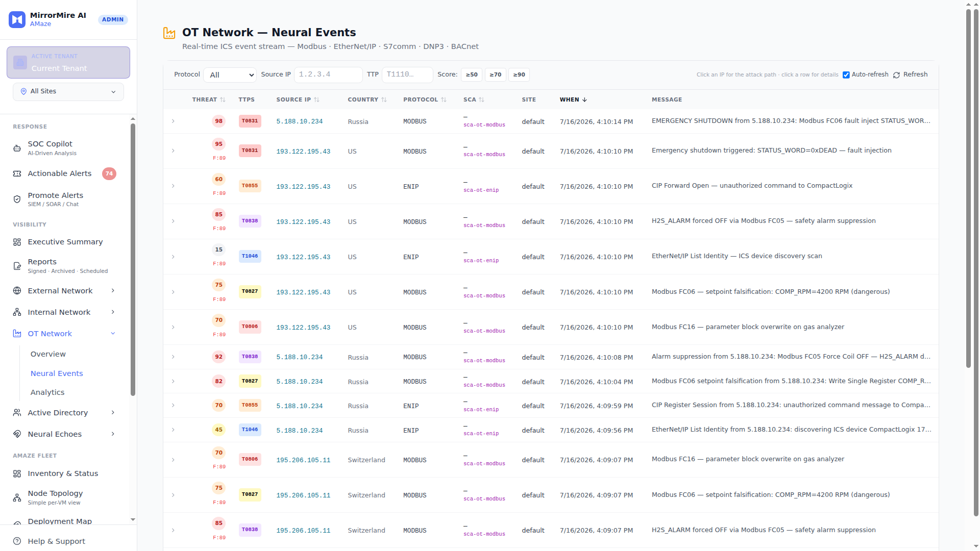Select Neural Events menu item
980x551 pixels.
(x=57, y=373)
